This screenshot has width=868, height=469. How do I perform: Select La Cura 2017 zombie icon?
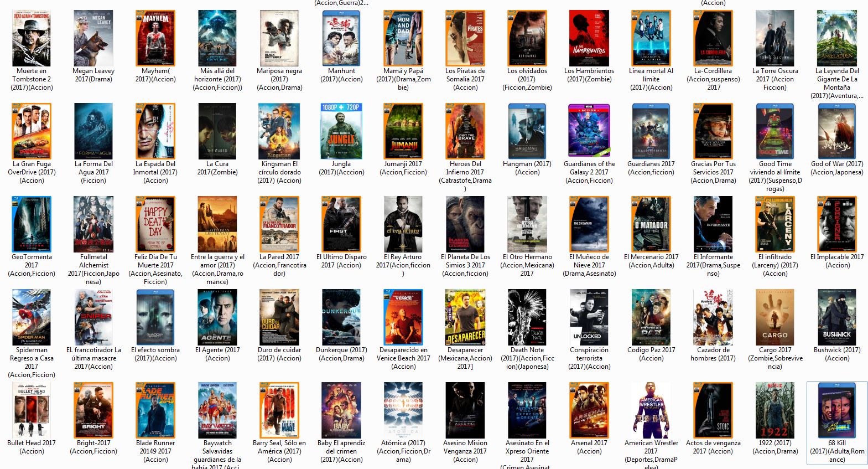coord(217,131)
